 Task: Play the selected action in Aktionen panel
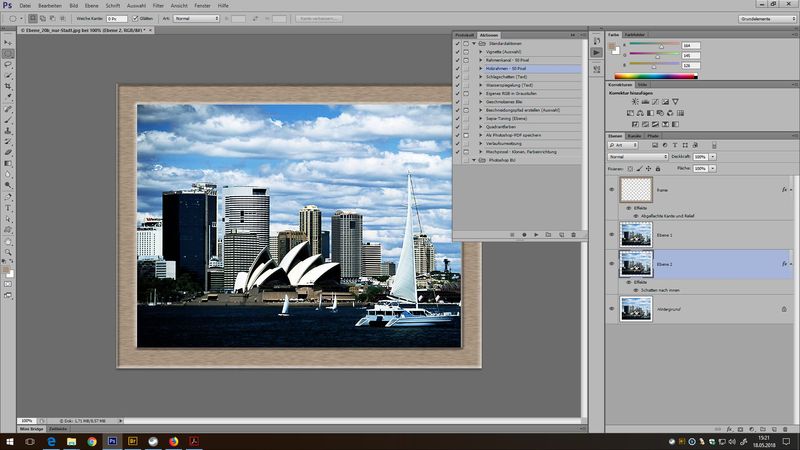[537, 234]
